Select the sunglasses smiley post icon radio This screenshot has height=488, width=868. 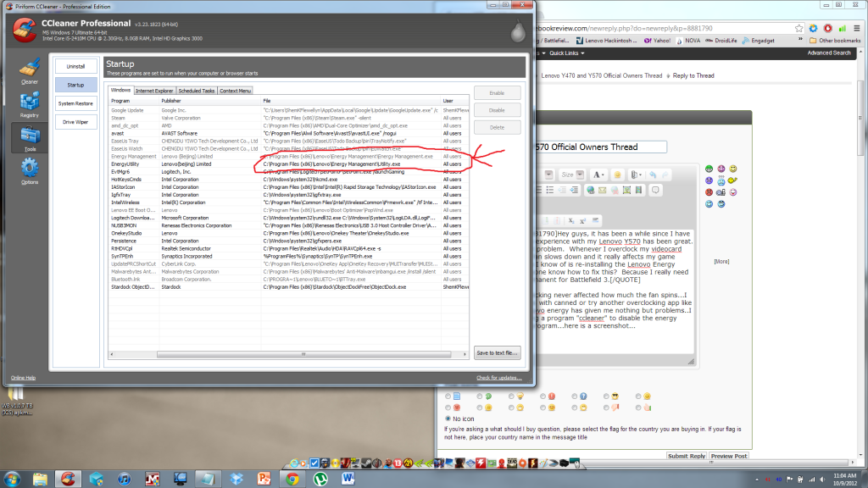tap(606, 396)
